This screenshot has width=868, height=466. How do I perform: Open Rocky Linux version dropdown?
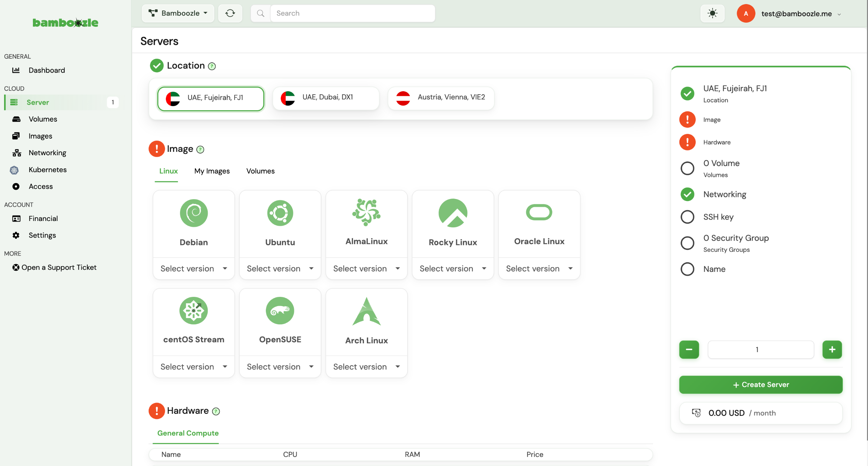tap(453, 268)
